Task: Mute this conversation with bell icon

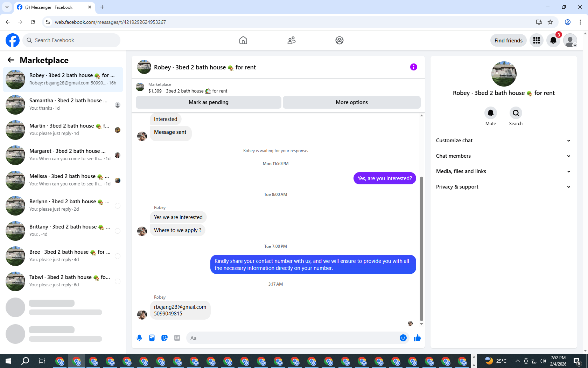Action: pos(491,113)
